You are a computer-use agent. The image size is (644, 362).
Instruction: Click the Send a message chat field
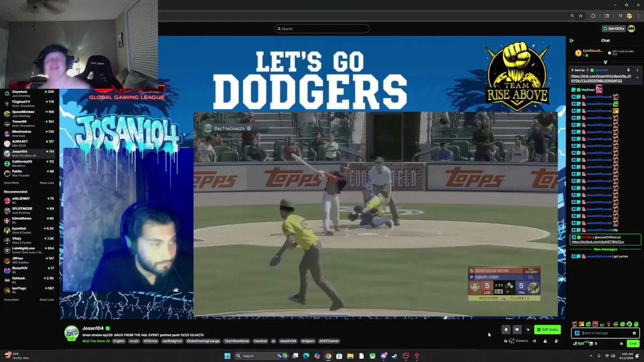click(x=605, y=333)
